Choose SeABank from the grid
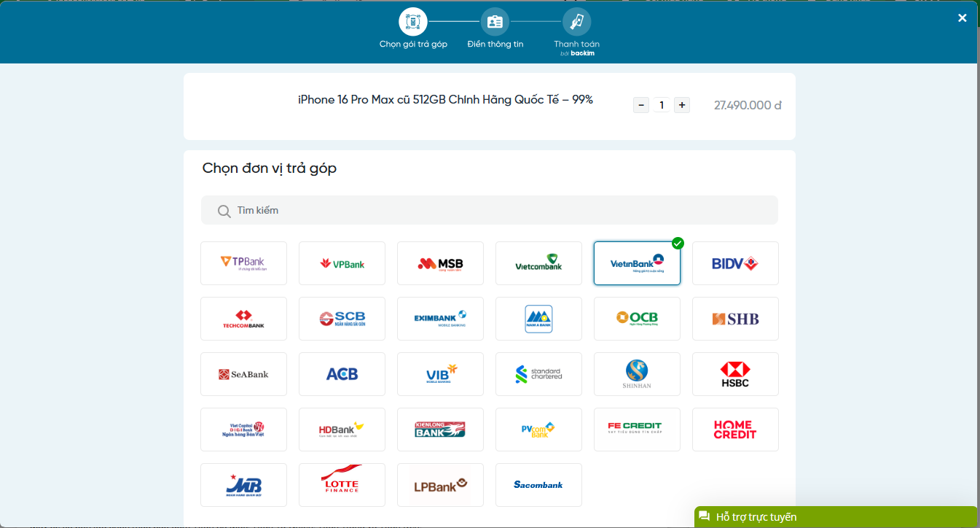This screenshot has width=980, height=528. [x=243, y=374]
